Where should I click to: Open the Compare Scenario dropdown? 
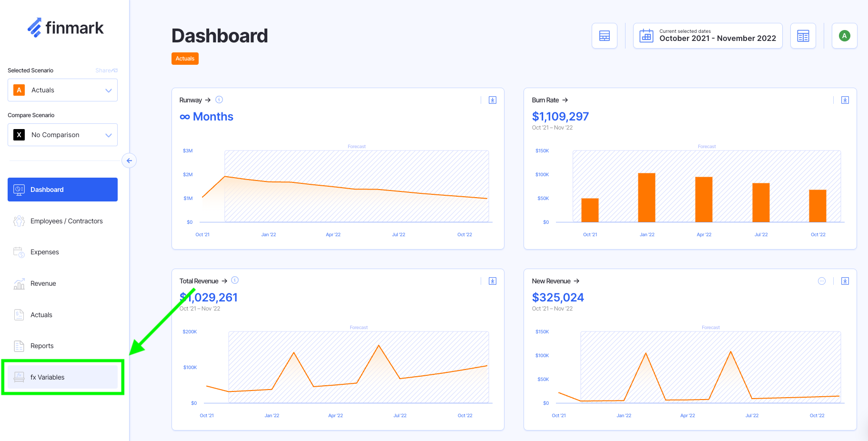pyautogui.click(x=62, y=135)
